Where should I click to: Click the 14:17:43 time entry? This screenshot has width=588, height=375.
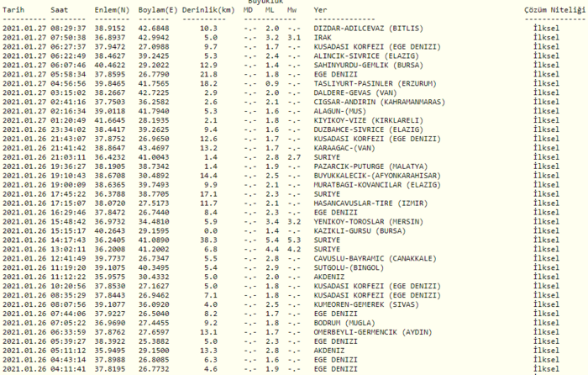click(x=68, y=240)
